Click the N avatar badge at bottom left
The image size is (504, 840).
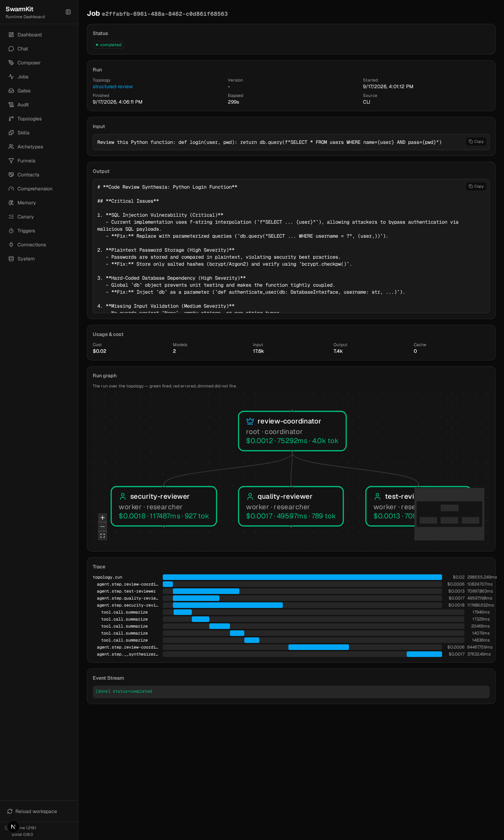13,827
